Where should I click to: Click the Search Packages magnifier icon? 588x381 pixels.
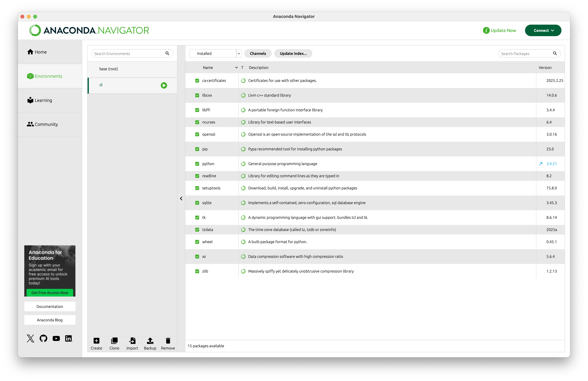click(555, 53)
